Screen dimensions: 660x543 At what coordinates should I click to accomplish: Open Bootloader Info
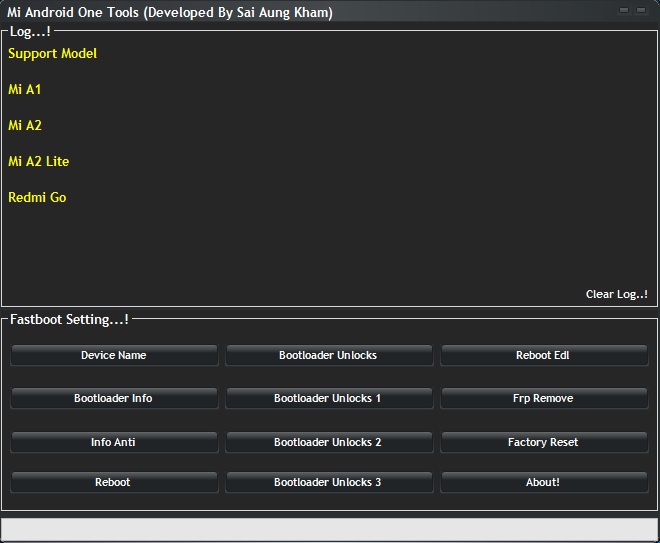point(114,398)
